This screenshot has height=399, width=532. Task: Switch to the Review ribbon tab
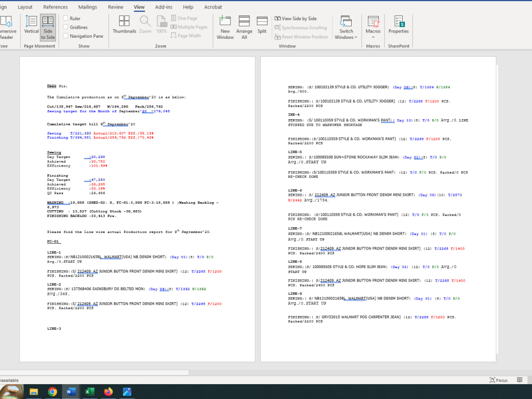point(115,7)
